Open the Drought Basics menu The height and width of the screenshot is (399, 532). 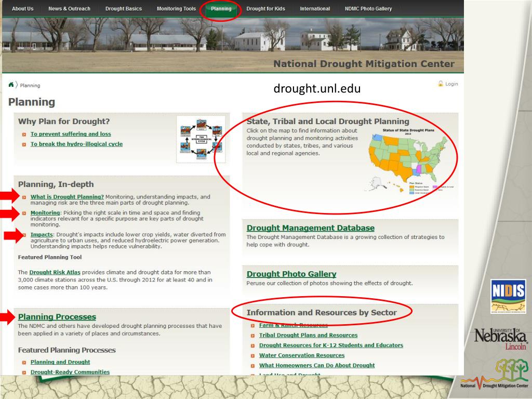pos(124,8)
